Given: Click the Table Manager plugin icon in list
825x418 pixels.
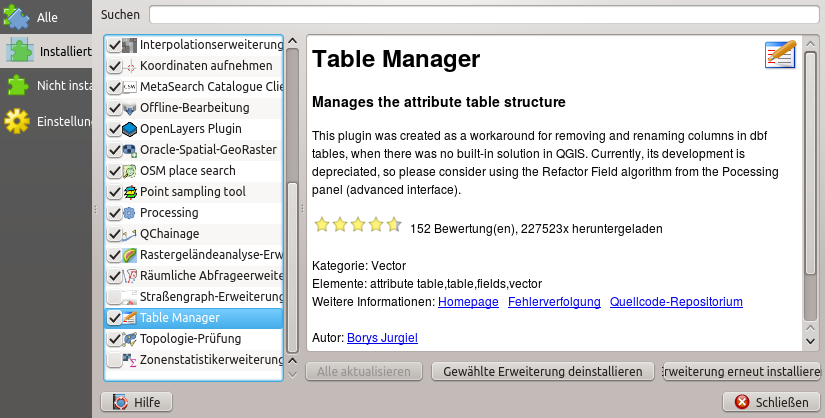Looking at the screenshot, I should pyautogui.click(x=130, y=318).
